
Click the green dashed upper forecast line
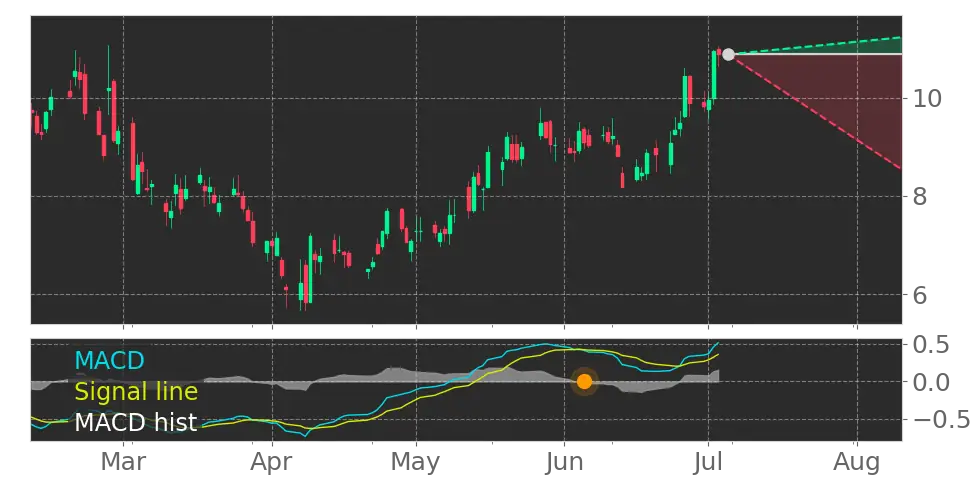[x=818, y=45]
